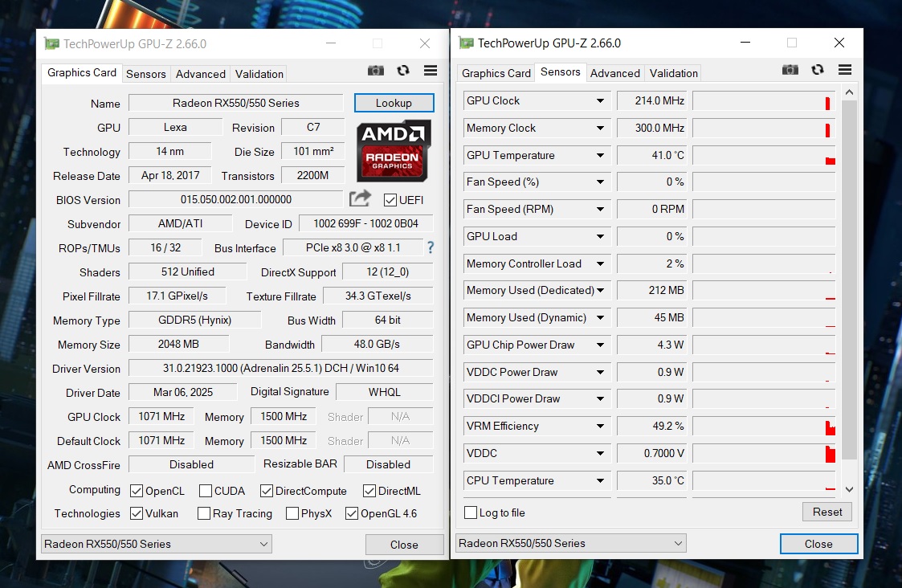Toggle UEFI checkbox
Image resolution: width=902 pixels, height=588 pixels.
coord(390,200)
